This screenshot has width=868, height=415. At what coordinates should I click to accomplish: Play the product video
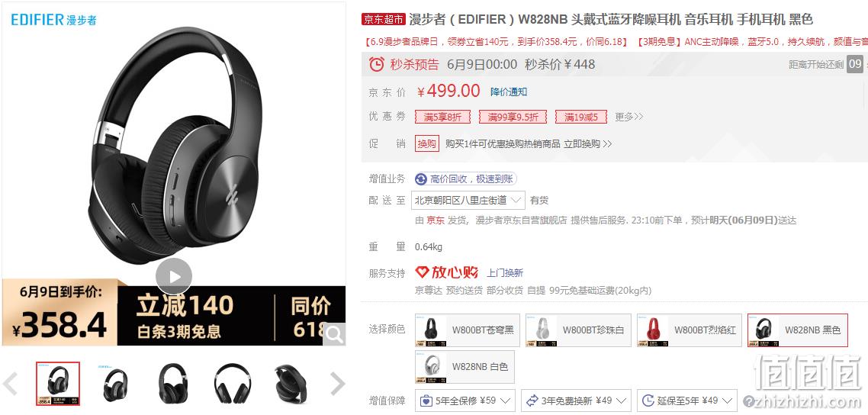pos(174,276)
